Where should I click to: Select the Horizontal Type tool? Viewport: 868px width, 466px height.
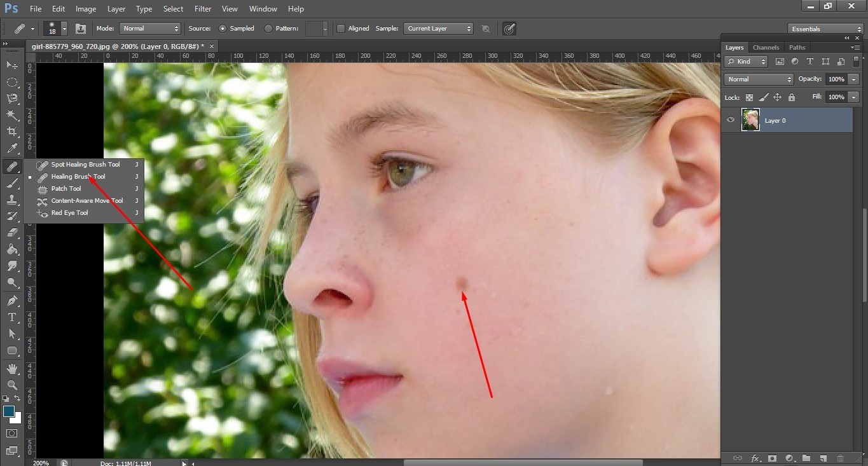point(12,317)
